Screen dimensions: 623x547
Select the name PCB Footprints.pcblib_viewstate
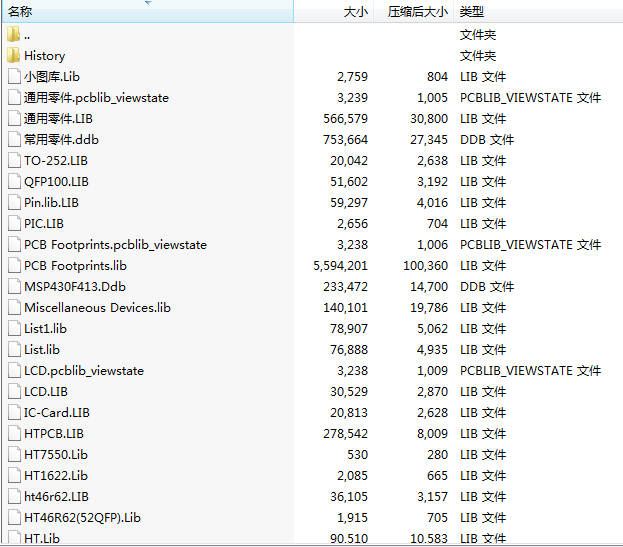[115, 245]
